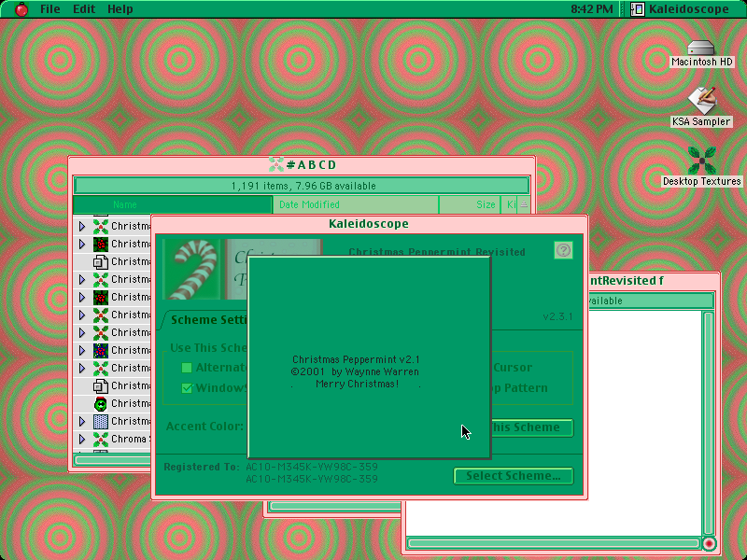Open Kaleidoscope help with the question mark button
Image resolution: width=747 pixels, height=560 pixels.
563,250
